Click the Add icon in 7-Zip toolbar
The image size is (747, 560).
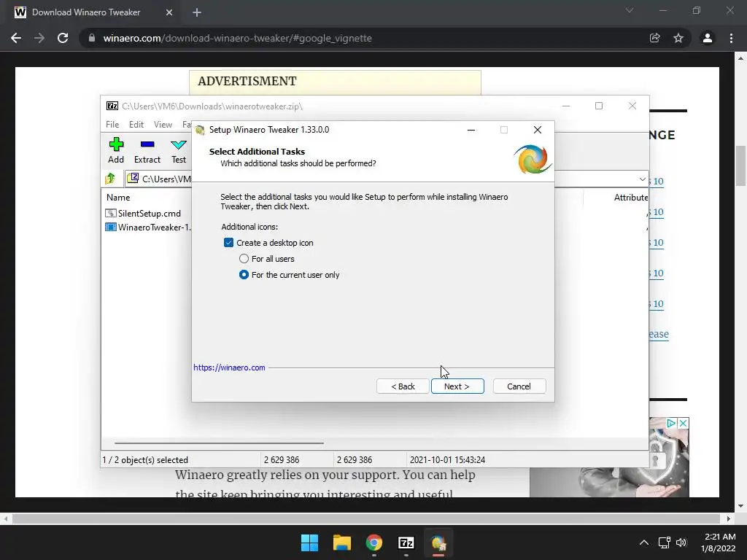(116, 144)
